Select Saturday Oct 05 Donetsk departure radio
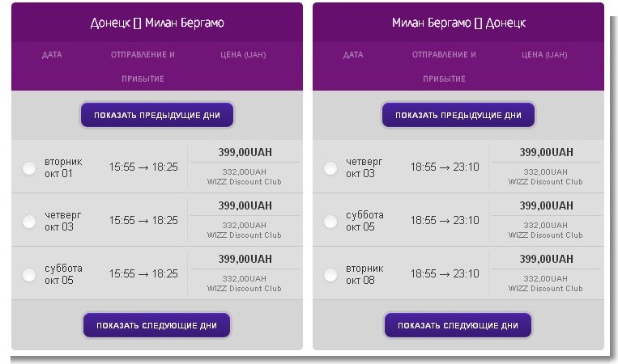 click(x=29, y=275)
